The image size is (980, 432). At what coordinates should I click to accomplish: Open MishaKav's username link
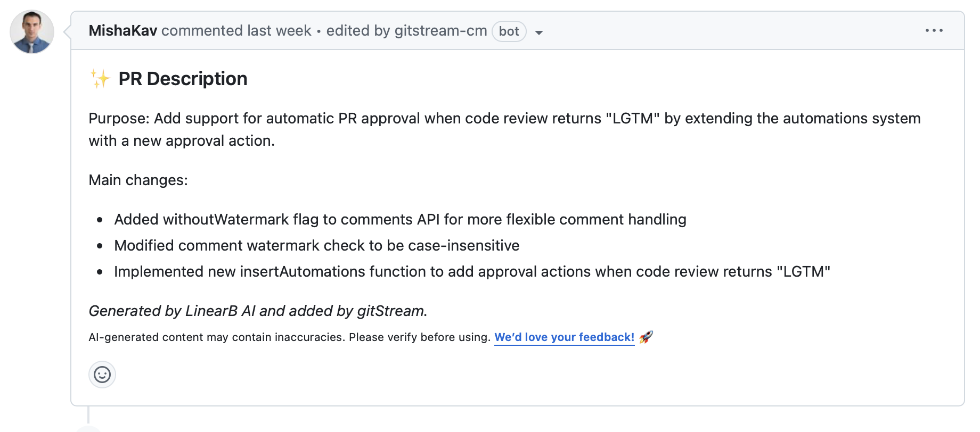pos(123,31)
